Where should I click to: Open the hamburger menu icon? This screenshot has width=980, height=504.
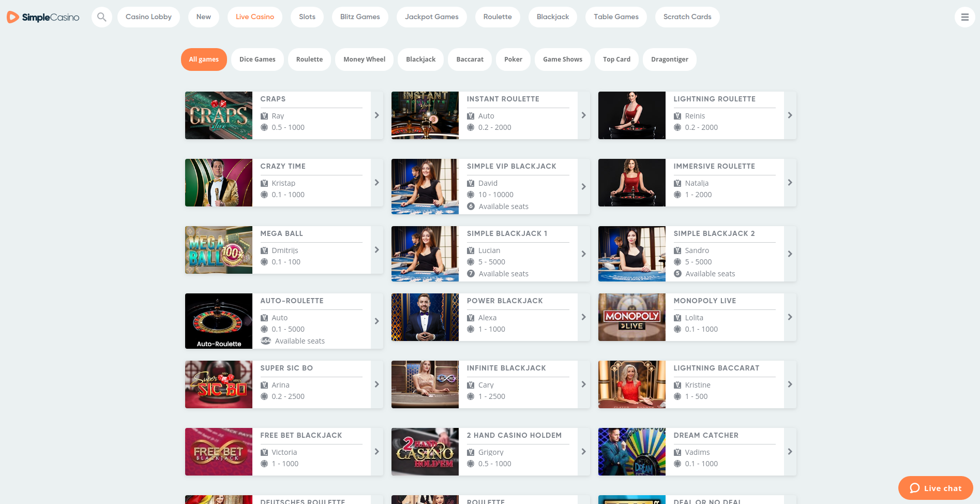coord(964,17)
